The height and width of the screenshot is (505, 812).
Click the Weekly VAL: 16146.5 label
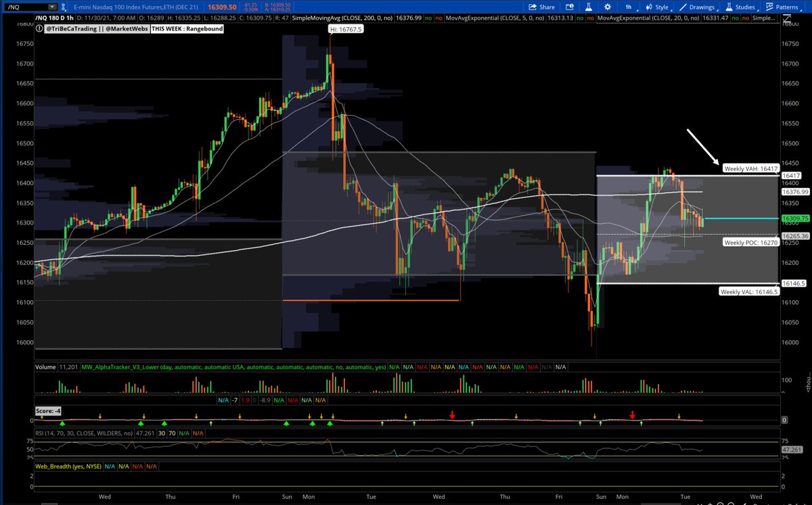[749, 292]
